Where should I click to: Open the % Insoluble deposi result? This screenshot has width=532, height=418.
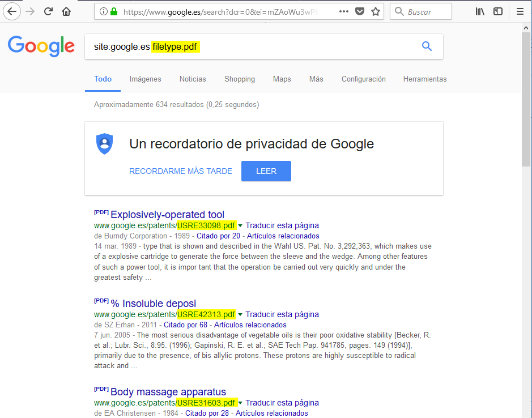coord(154,304)
